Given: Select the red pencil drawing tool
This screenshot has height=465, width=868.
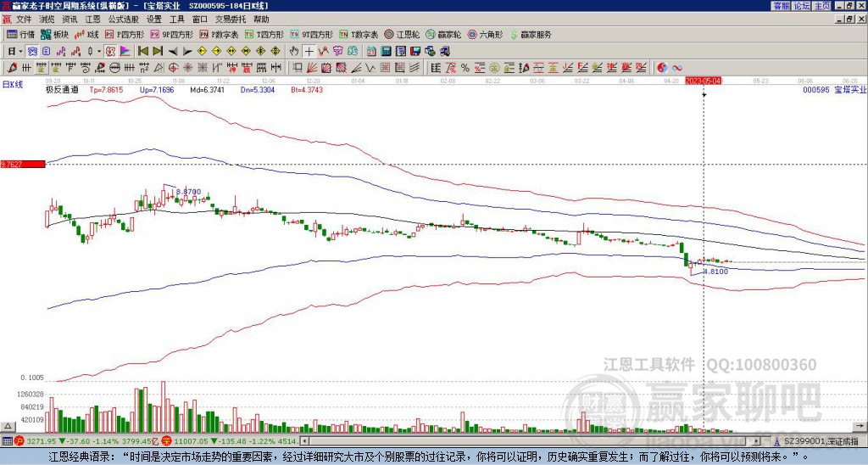Looking at the screenshot, I should tap(12, 68).
